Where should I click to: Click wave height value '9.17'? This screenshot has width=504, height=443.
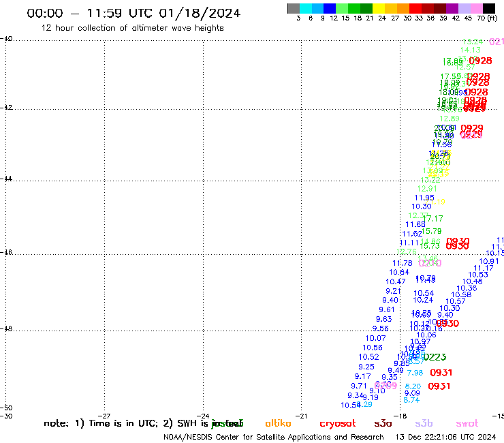click(x=362, y=376)
